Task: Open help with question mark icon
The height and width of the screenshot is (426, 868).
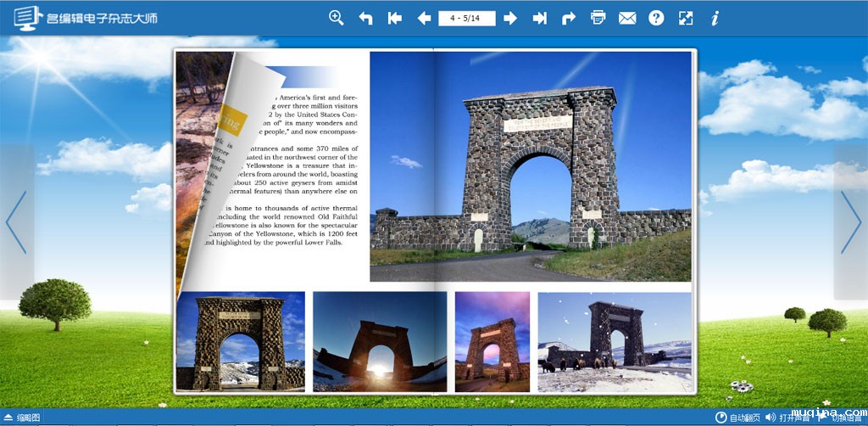Action: coord(656,18)
